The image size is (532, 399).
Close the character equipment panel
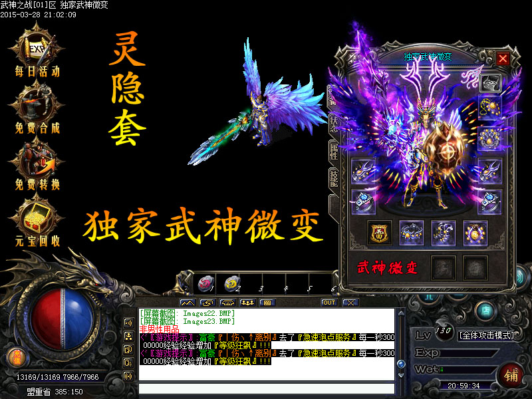(503, 59)
